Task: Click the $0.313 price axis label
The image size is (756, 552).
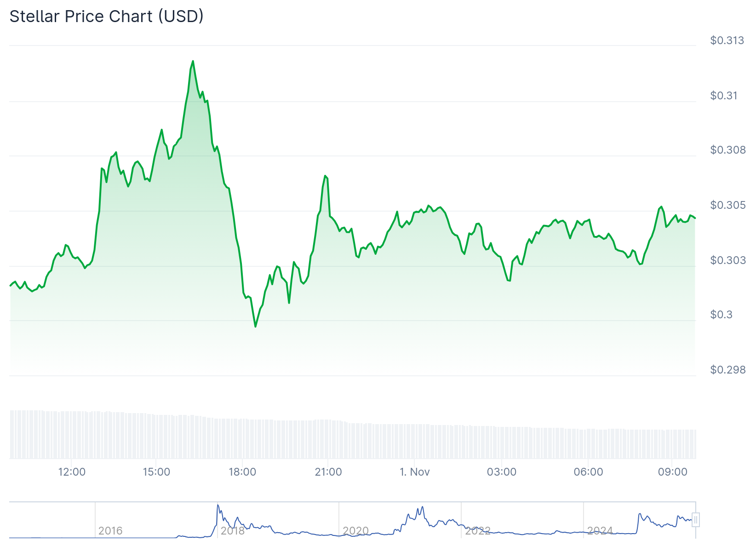Action: coord(727,40)
